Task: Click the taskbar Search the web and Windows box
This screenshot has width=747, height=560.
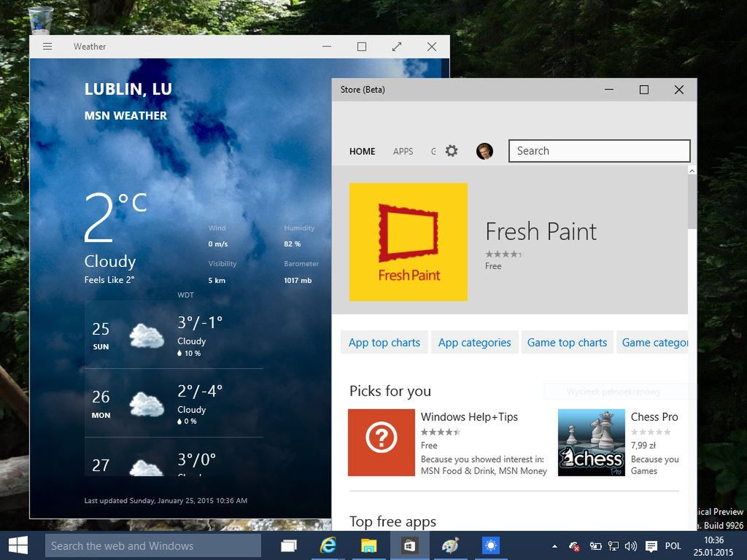Action: tap(153, 545)
